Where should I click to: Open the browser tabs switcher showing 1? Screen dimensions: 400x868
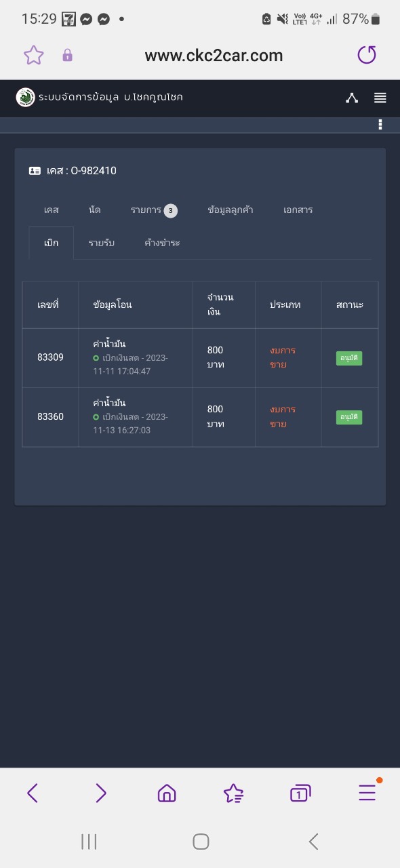[300, 793]
